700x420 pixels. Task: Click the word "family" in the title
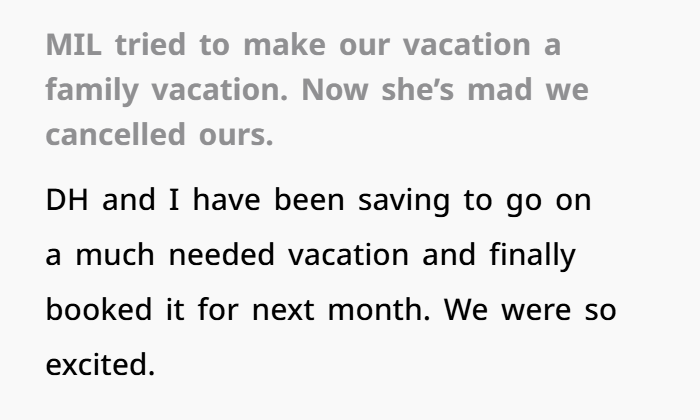pyautogui.click(x=92, y=90)
